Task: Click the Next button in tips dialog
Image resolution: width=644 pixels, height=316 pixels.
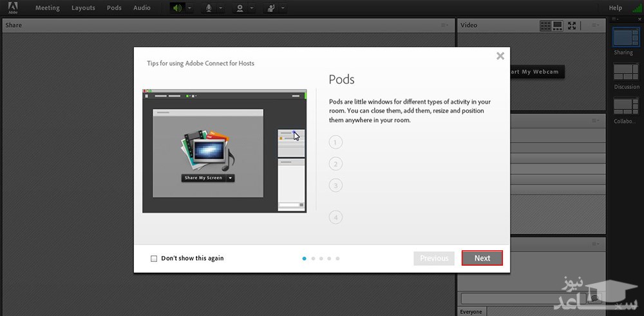Action: (482, 258)
